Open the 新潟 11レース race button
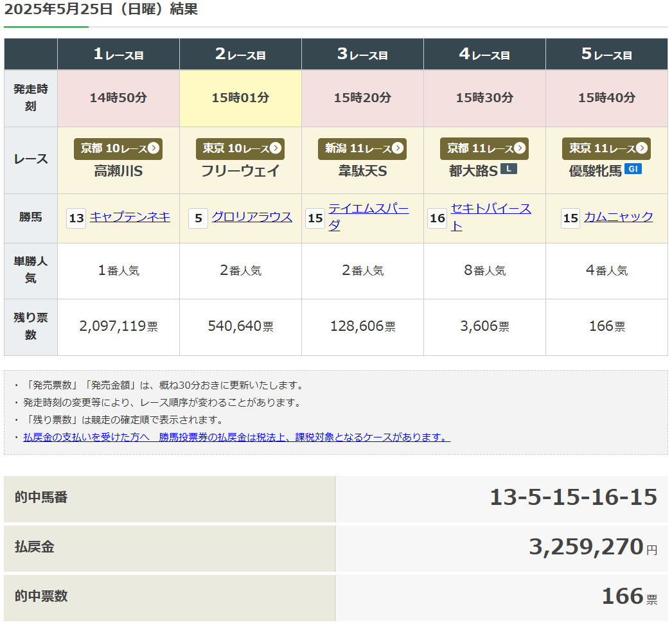 pos(362,148)
